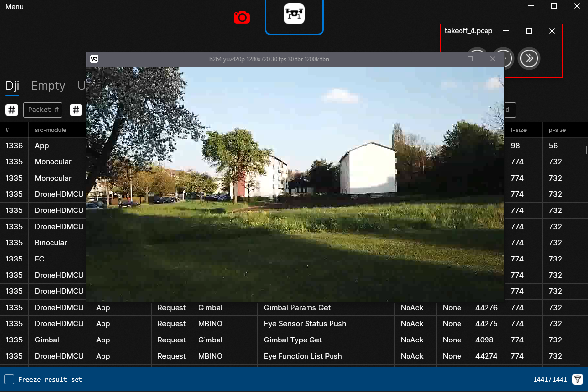Image resolution: width=588 pixels, height=392 pixels.
Task: Select the Binocular source row
Action: 43,243
